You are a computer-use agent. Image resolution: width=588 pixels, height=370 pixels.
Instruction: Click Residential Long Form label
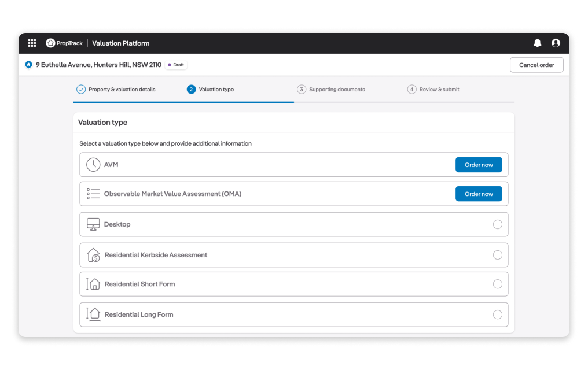(139, 314)
